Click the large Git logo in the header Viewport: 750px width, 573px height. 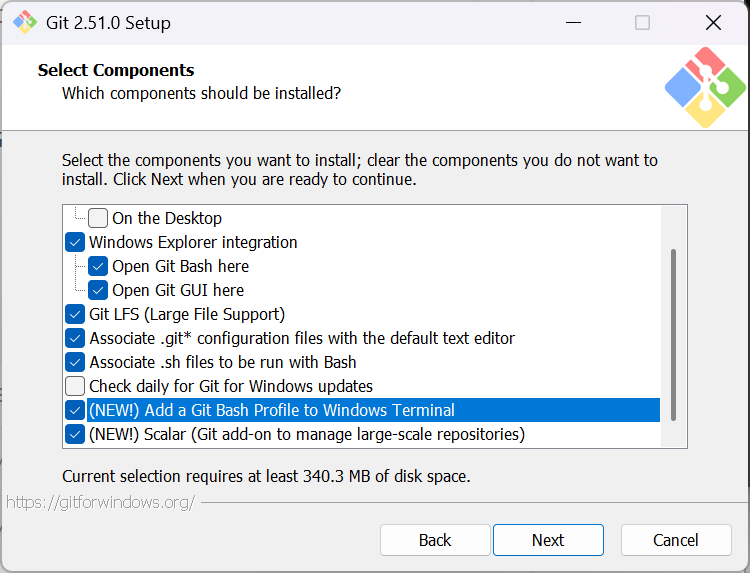705,88
